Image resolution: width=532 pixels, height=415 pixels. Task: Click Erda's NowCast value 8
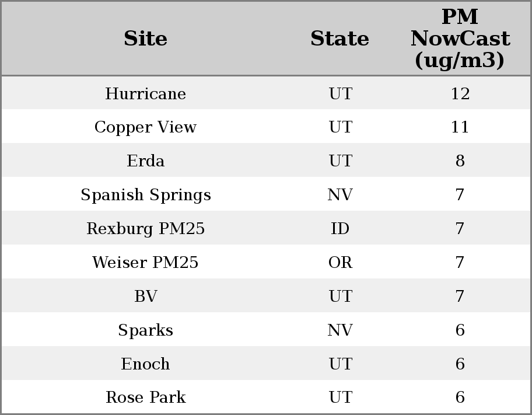[x=460, y=161]
